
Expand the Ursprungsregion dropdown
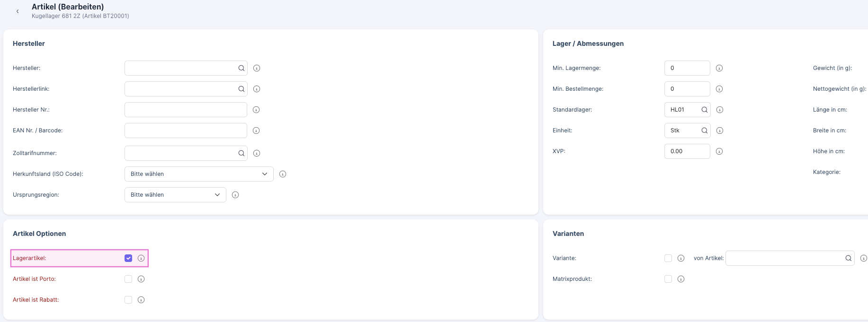click(x=175, y=195)
